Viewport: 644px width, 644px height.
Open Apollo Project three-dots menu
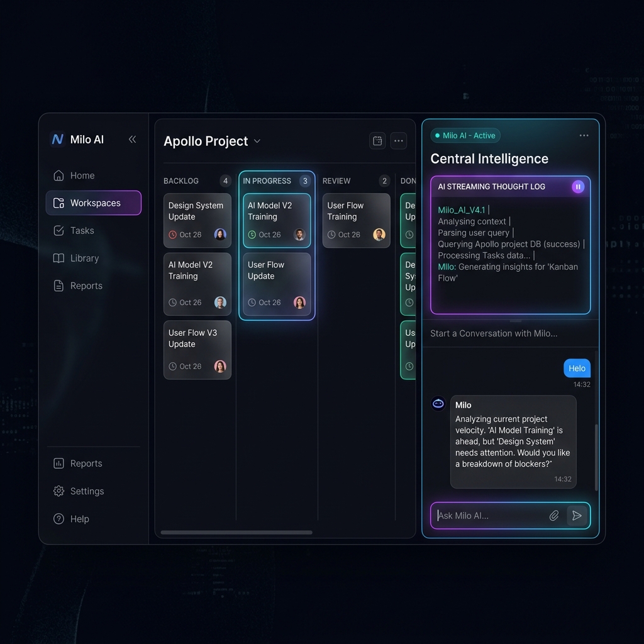coord(398,141)
